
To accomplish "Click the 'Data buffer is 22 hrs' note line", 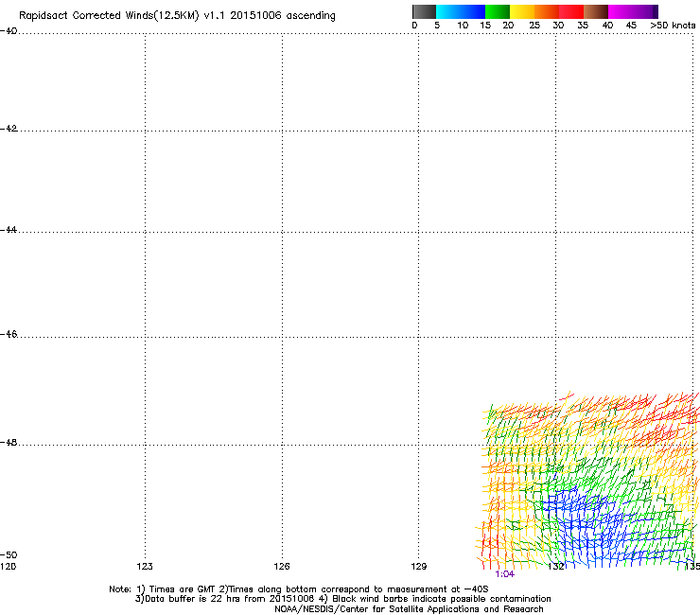I will (342, 599).
